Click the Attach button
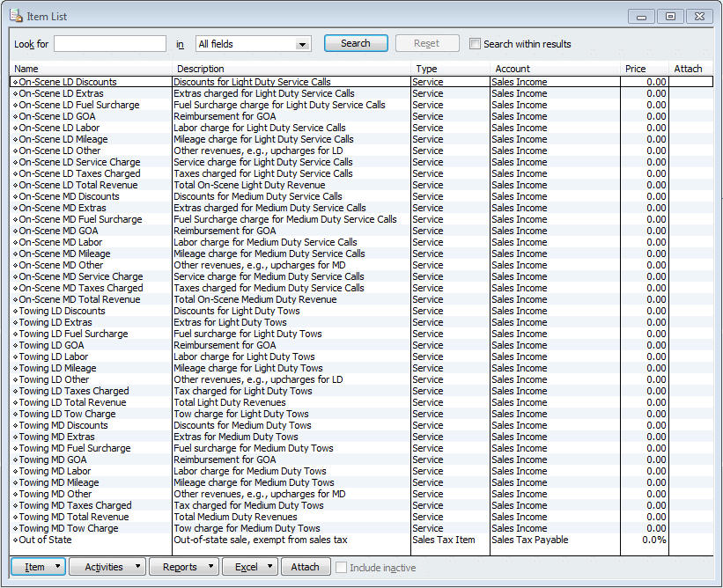This screenshot has height=588, width=723. point(305,567)
